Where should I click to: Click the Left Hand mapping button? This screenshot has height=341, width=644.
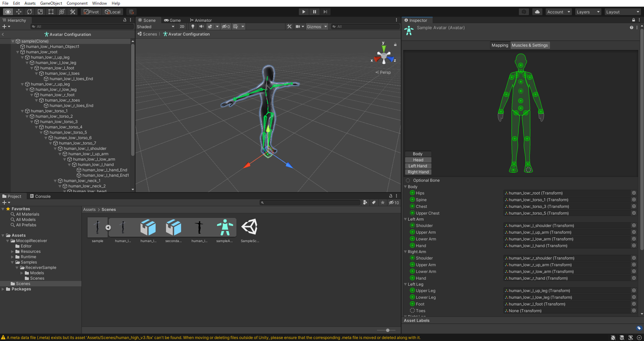418,166
